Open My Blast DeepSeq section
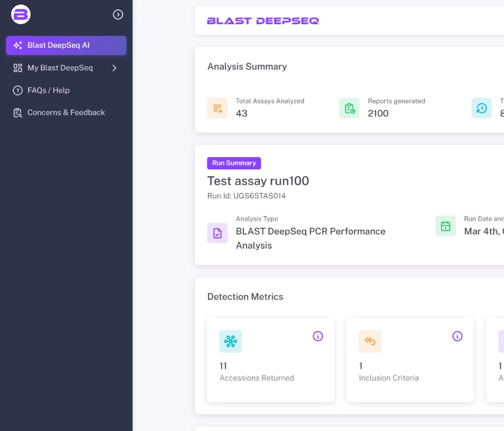Screen dimensions: 504x431 pos(60,68)
